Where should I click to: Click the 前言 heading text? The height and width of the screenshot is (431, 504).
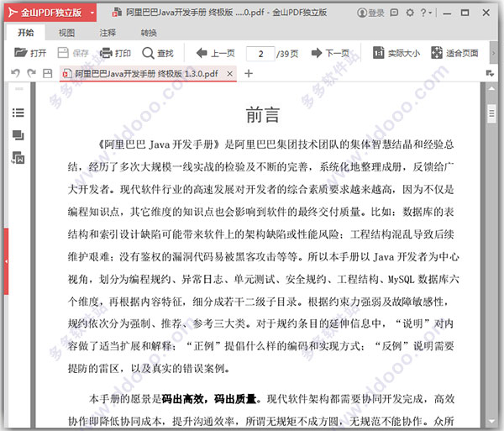[x=263, y=115]
